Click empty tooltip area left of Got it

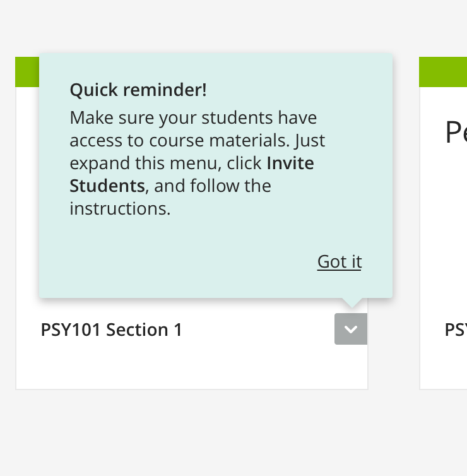tap(189, 262)
